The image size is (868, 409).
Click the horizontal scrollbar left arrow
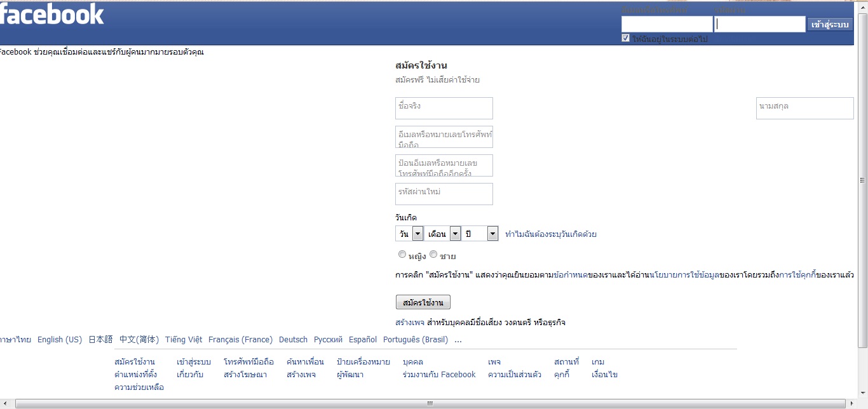tap(6, 403)
